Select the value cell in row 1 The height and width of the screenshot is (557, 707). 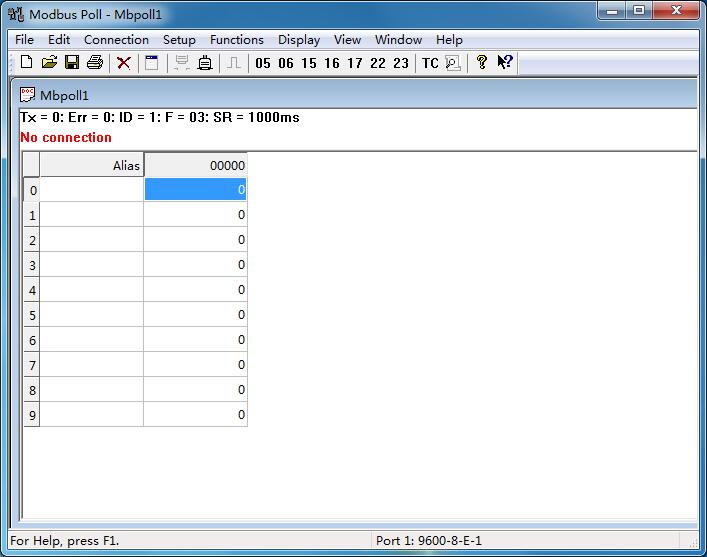[196, 214]
